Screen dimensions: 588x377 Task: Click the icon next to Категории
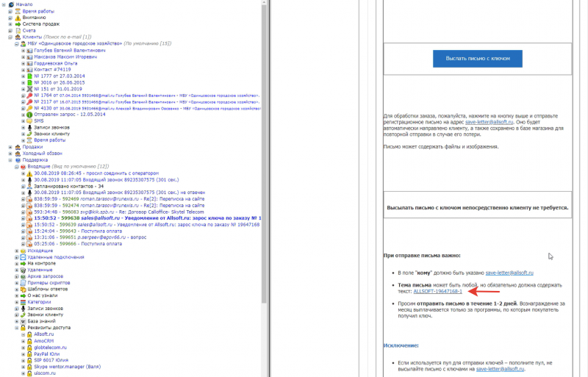pyautogui.click(x=23, y=302)
